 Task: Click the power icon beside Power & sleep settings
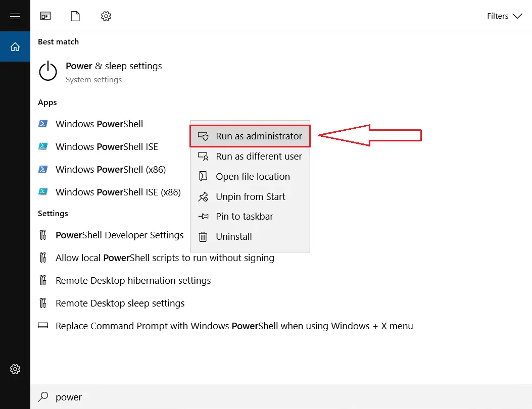47,71
